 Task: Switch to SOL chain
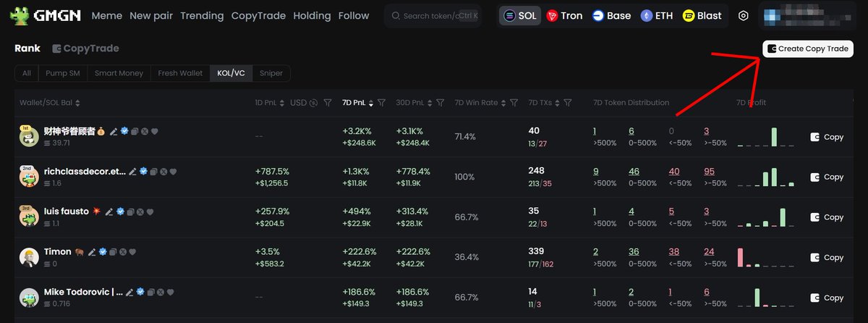pos(520,15)
